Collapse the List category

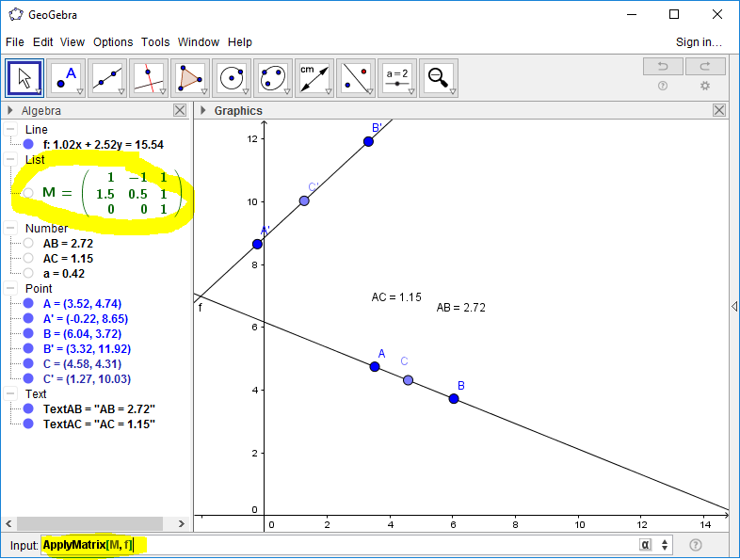pos(11,159)
